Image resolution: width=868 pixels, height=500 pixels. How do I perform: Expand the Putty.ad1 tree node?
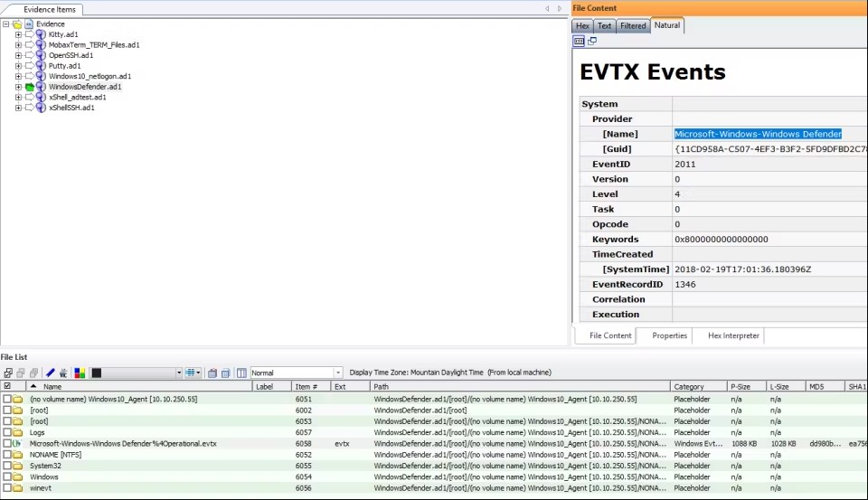pos(18,66)
